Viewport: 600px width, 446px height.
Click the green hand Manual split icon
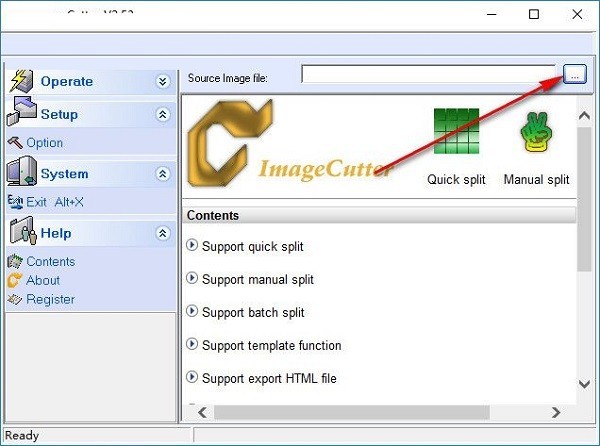536,132
